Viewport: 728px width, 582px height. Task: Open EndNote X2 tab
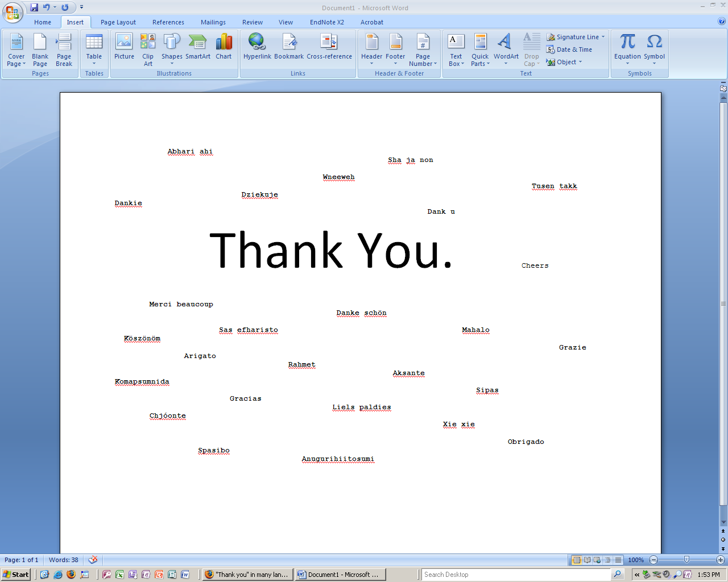327,22
